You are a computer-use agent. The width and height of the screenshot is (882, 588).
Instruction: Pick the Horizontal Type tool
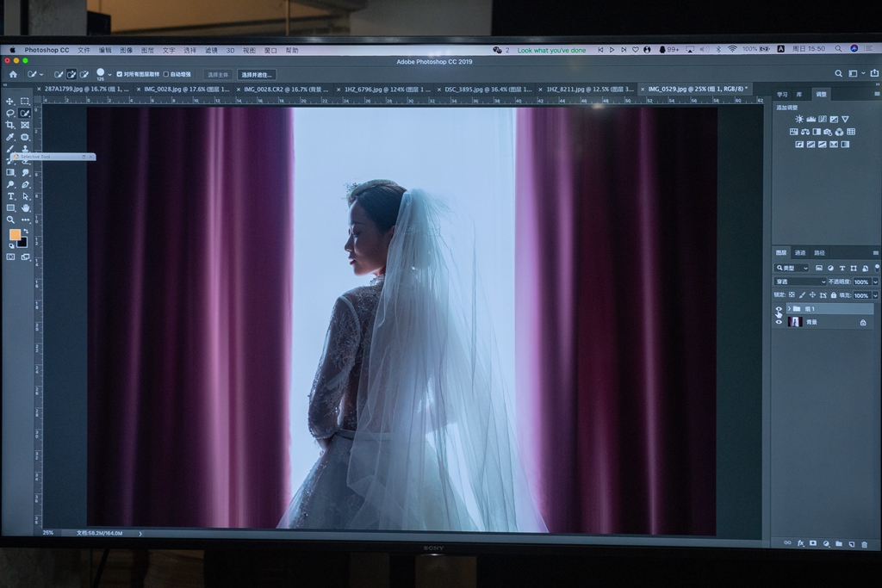[10, 196]
